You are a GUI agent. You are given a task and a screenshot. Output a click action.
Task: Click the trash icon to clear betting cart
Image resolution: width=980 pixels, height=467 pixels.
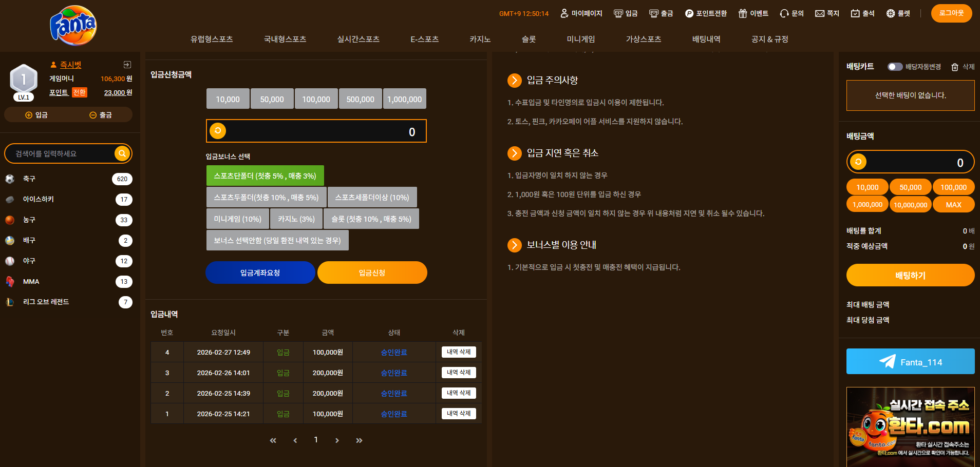click(955, 67)
